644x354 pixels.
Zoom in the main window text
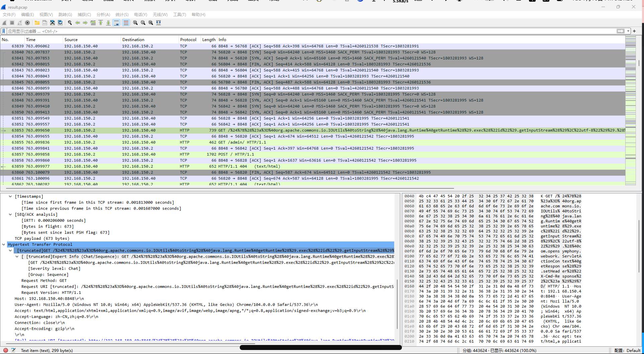pos(135,23)
